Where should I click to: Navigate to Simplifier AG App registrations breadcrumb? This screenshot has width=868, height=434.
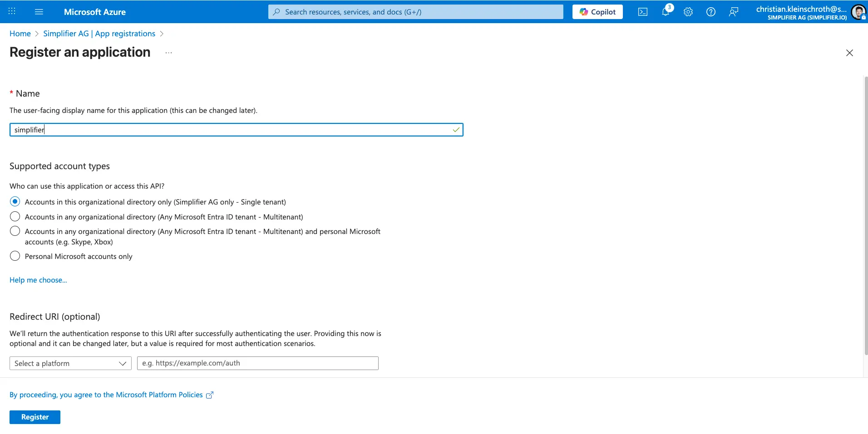99,34
